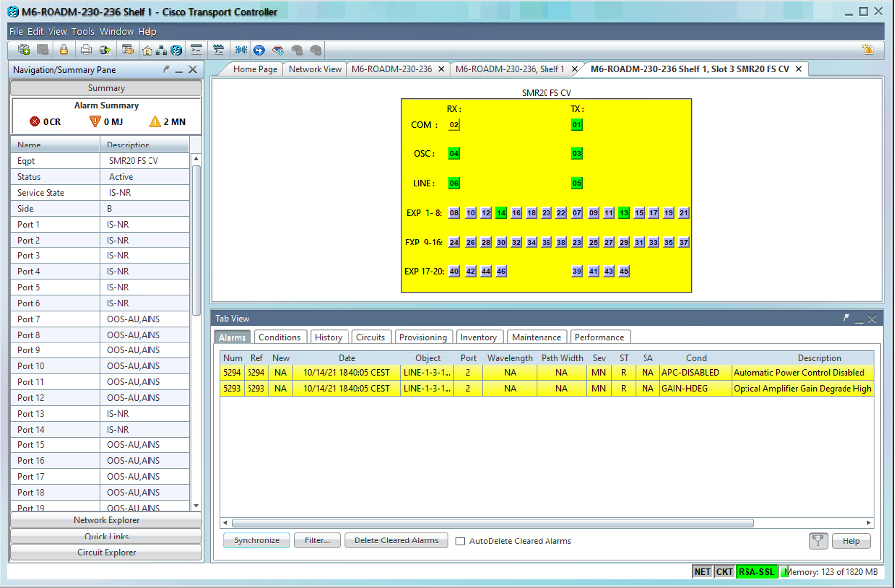
Task: Sort alarms by the Date column header
Action: [x=347, y=358]
